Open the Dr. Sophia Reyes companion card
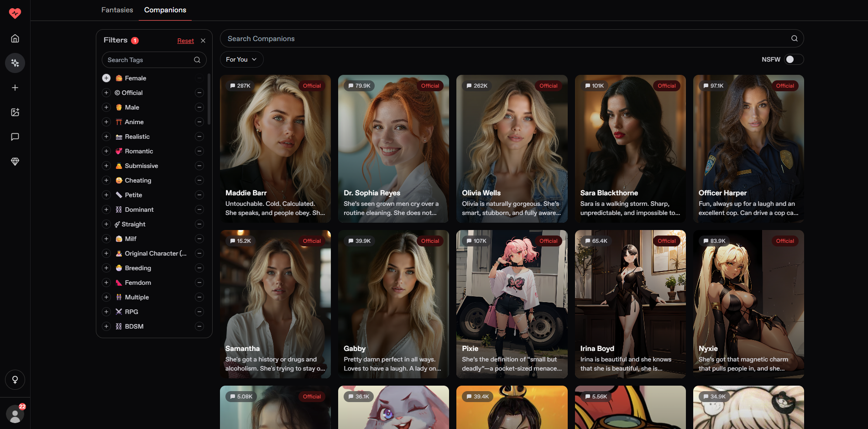This screenshot has height=429, width=868. [393, 149]
